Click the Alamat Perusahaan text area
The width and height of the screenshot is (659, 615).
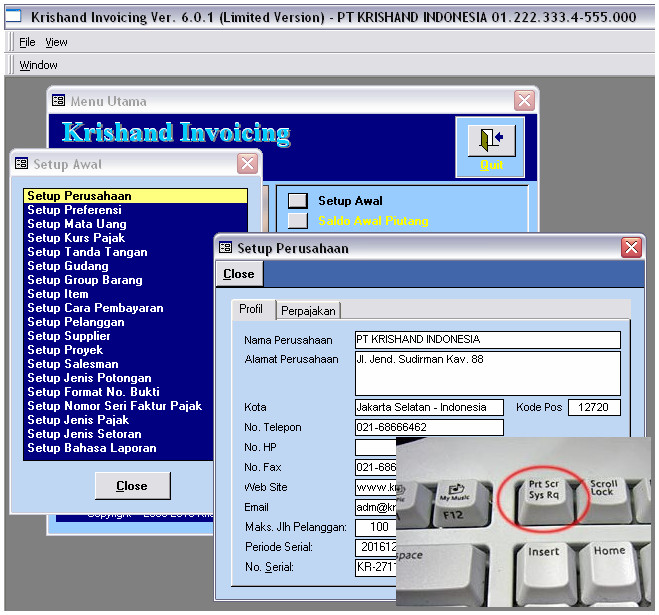click(x=488, y=373)
